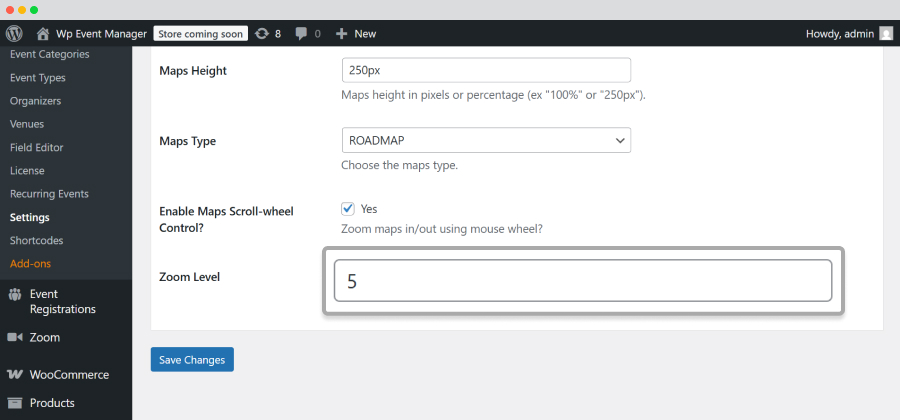Click the Event Registrations people icon
Image resolution: width=900 pixels, height=420 pixels.
click(15, 295)
